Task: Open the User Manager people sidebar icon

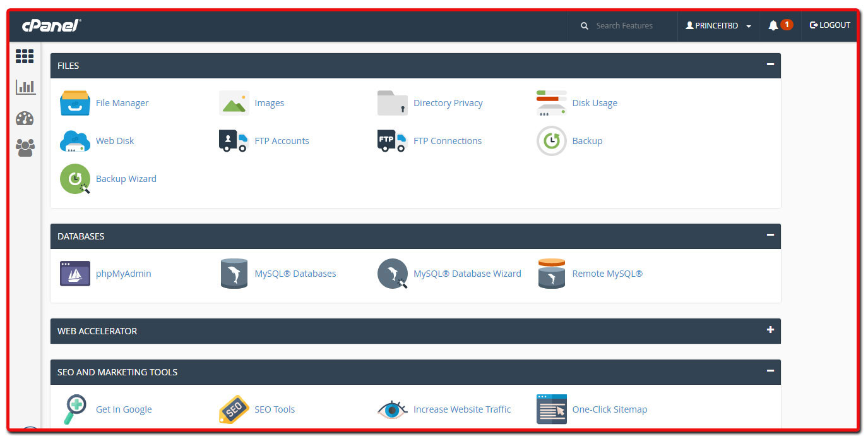Action: (x=25, y=148)
